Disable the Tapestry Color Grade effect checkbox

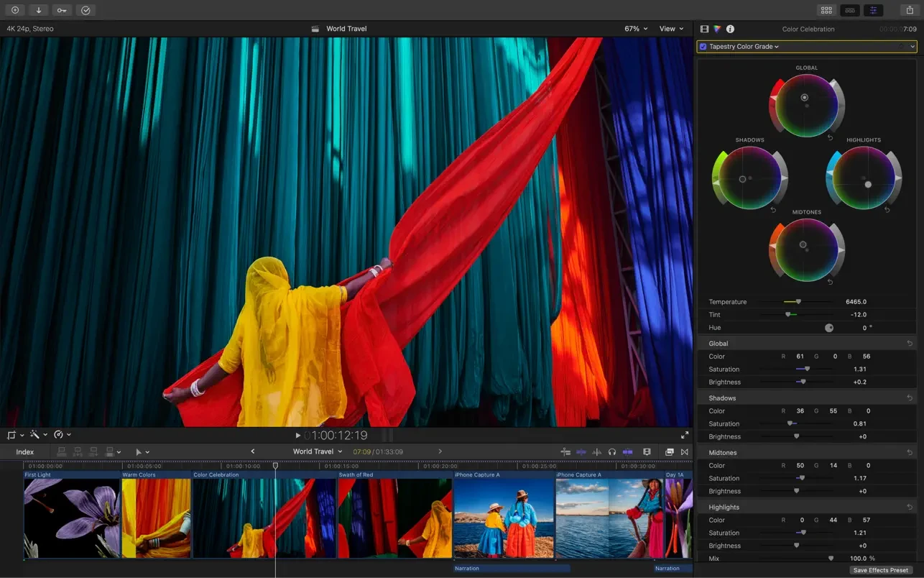703,46
